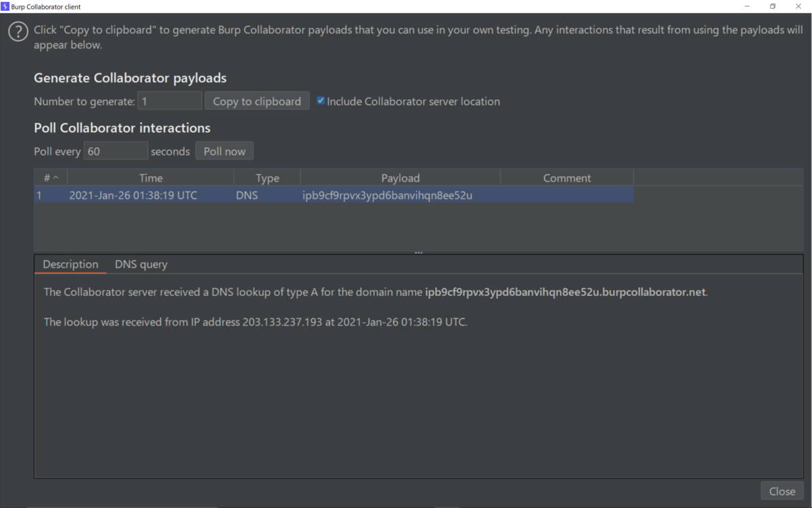Click the Burp Collaborator title bar icon

click(x=5, y=6)
